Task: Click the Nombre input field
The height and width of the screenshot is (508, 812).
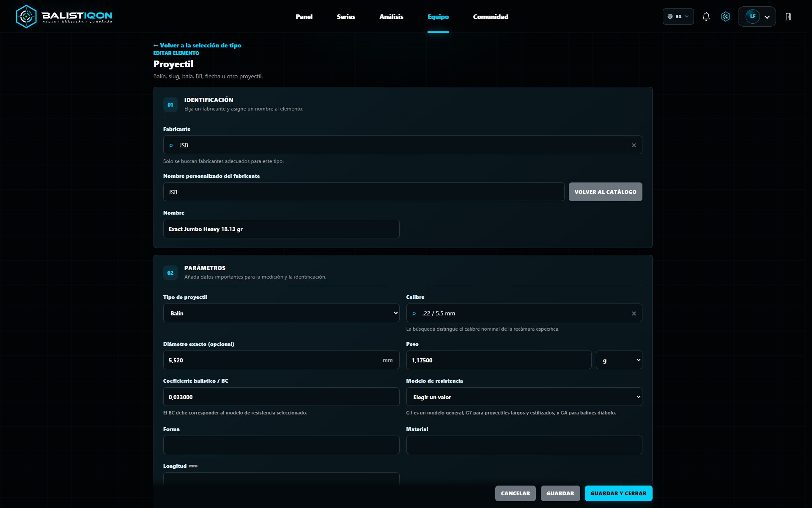Action: click(281, 229)
